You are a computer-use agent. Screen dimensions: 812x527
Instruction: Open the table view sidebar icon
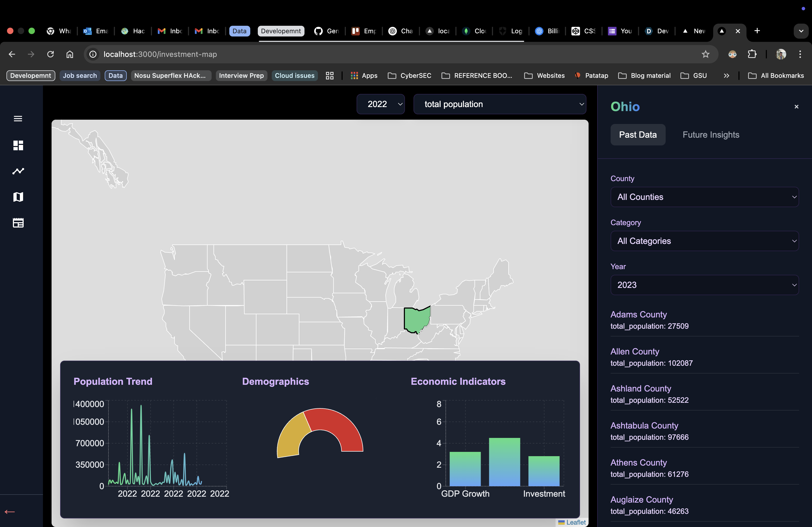pos(18,223)
